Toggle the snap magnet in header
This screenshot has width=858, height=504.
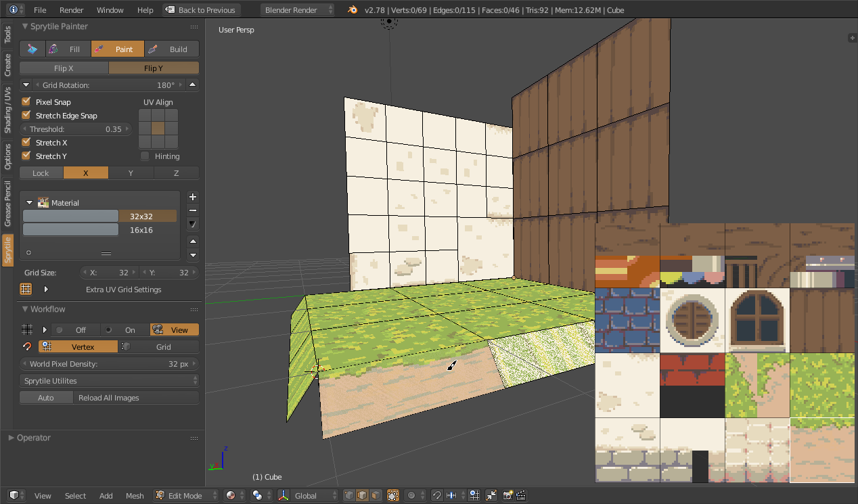[437, 495]
